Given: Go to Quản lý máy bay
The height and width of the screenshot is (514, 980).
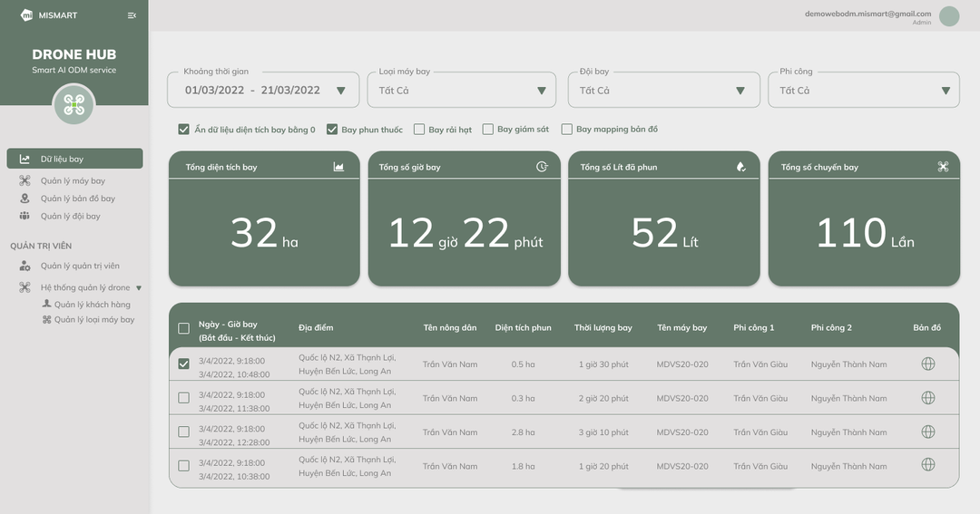Looking at the screenshot, I should (x=73, y=180).
